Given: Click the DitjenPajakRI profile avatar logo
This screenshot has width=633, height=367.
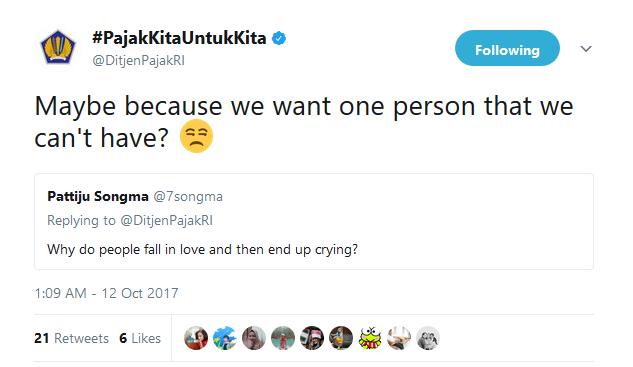Looking at the screenshot, I should (58, 48).
